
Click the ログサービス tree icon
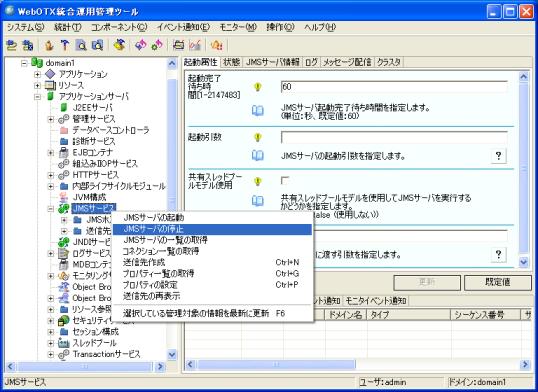click(64, 253)
